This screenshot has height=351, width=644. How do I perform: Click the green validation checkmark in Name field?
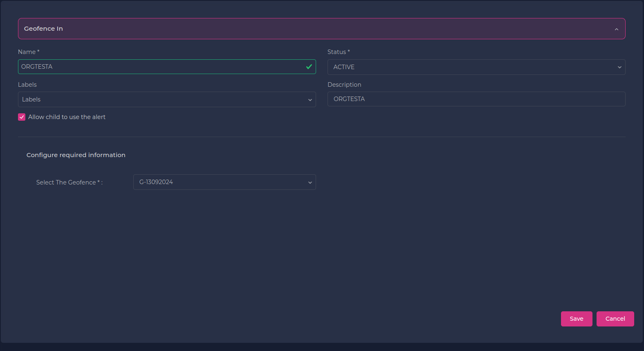click(x=309, y=67)
